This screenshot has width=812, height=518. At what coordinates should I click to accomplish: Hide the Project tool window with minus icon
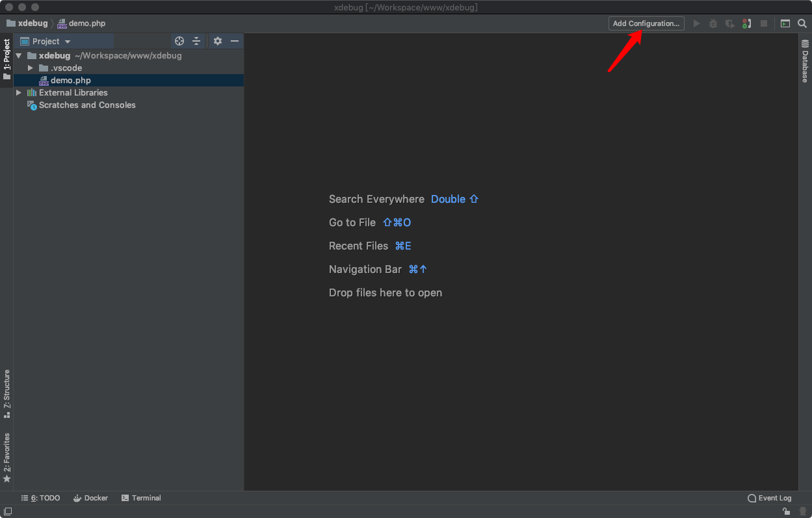235,41
